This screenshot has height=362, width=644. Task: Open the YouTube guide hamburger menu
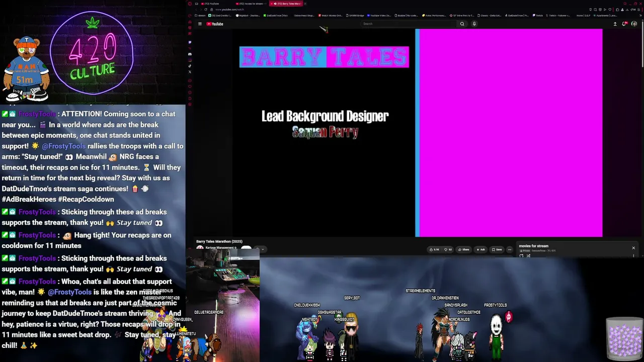click(x=200, y=24)
